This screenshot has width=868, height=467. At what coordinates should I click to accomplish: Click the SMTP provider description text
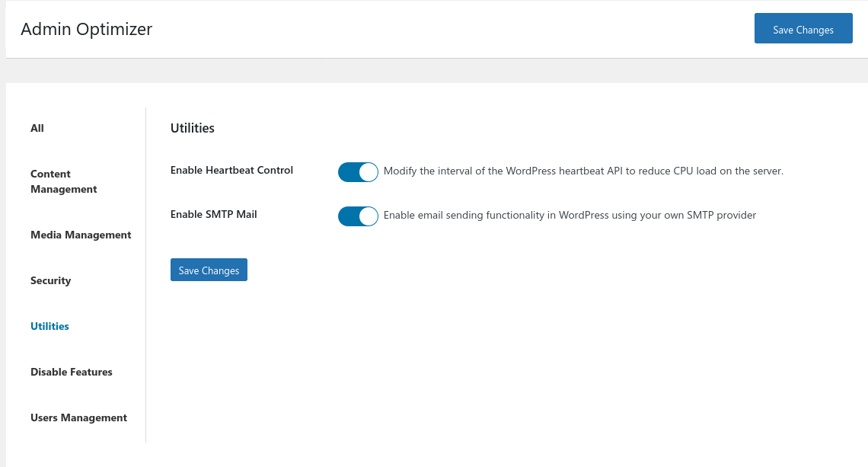(x=570, y=216)
